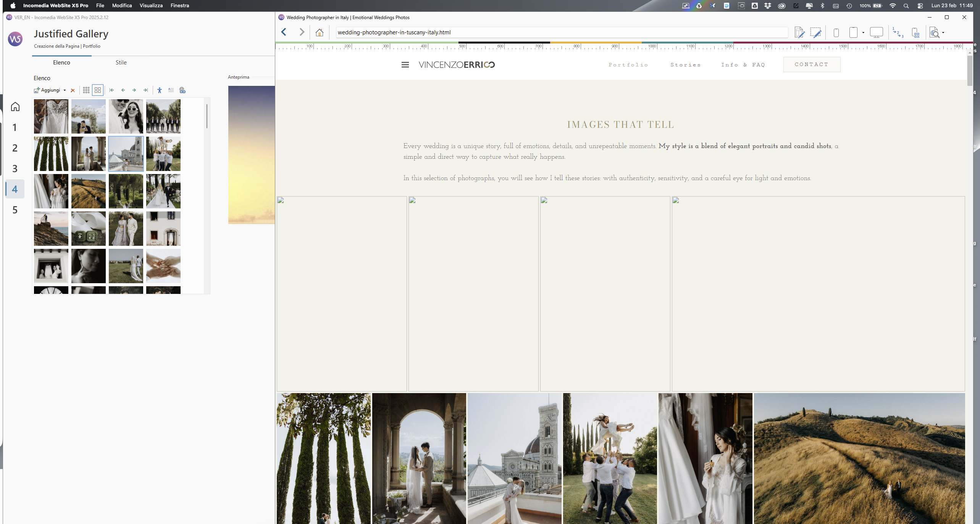Click the globe link icon in Elenco toolbar

pyautogui.click(x=182, y=90)
